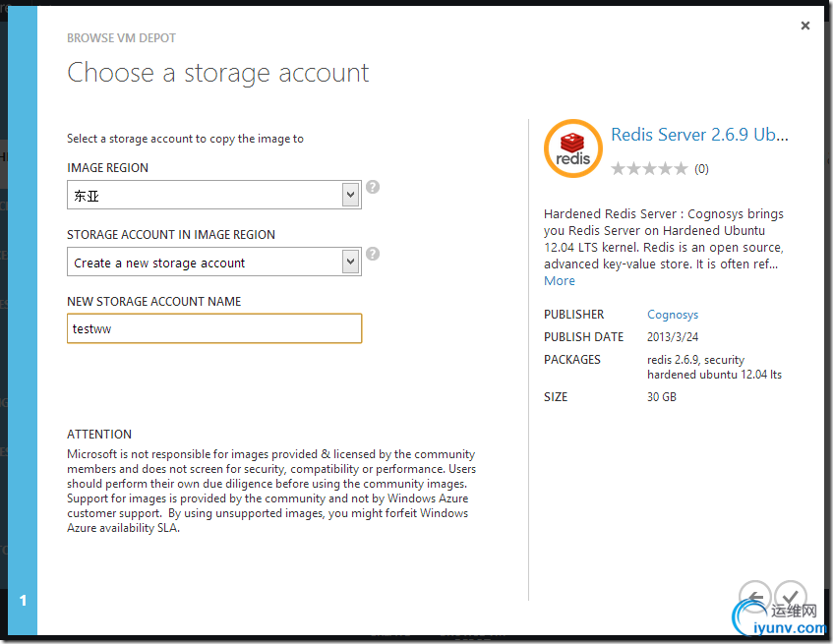Expand description with the More link
Screen dimensions: 833x644
[560, 281]
